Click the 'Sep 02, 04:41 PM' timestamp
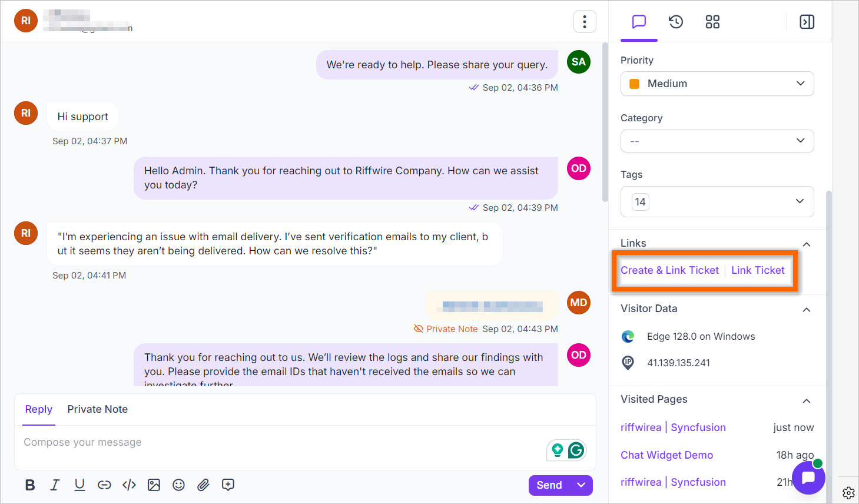 point(89,275)
